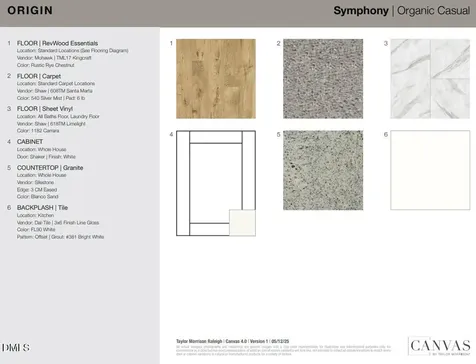Viewport: 476px width, 364px height.
Task: Click Color: 1182 Carrara
Action: click(x=38, y=131)
